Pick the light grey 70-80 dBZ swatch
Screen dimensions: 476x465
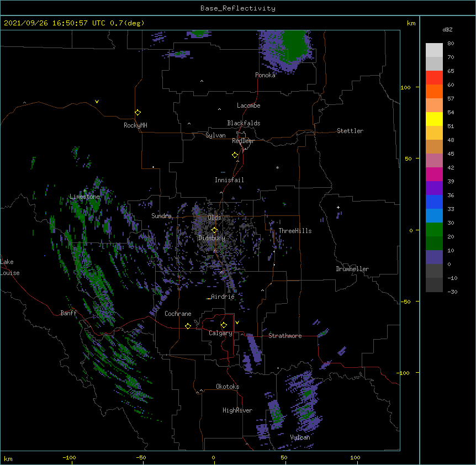click(434, 50)
